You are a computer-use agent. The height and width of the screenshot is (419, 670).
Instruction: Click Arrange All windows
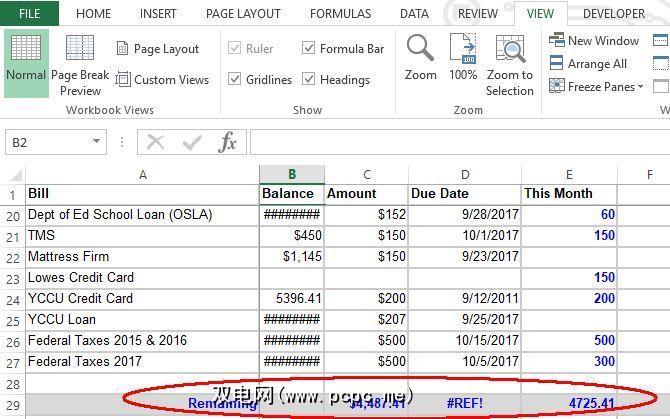[x=588, y=64]
